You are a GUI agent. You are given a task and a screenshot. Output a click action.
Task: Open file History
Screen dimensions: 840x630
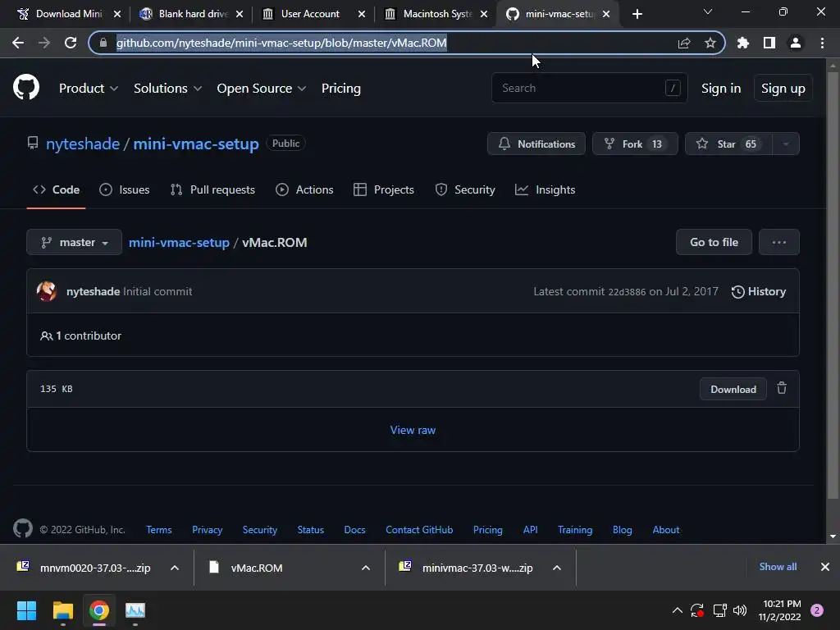(x=759, y=291)
